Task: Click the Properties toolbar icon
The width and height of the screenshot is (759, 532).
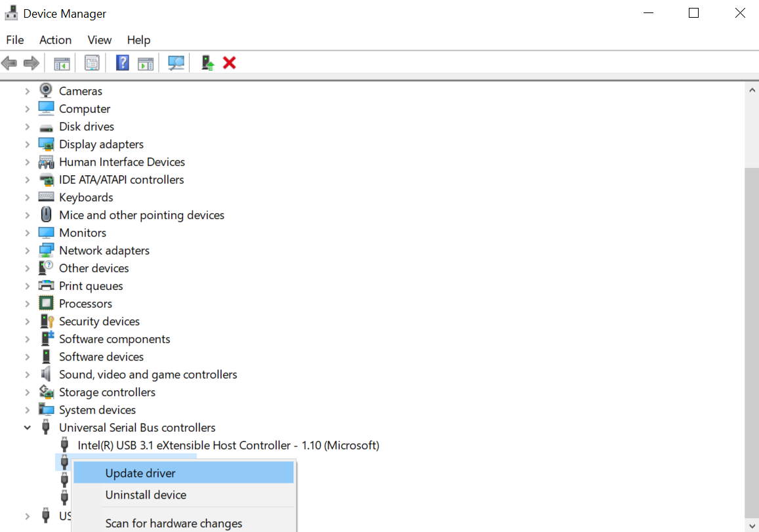Action: click(x=92, y=62)
